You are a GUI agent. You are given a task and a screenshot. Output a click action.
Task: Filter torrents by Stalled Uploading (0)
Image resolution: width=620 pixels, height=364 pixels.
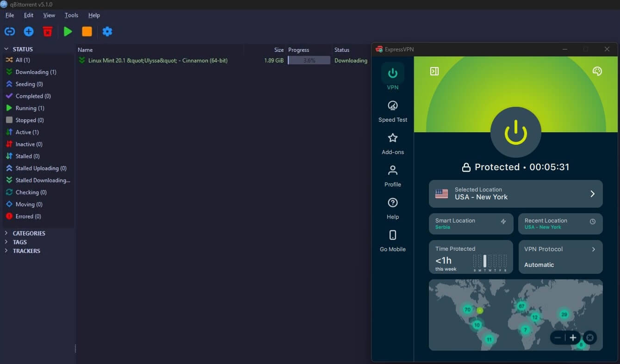click(37, 168)
